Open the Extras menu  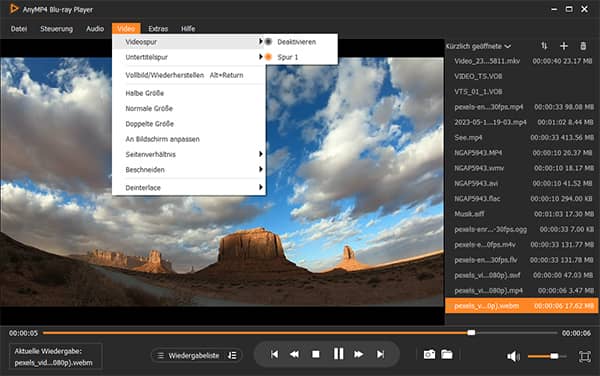point(158,29)
